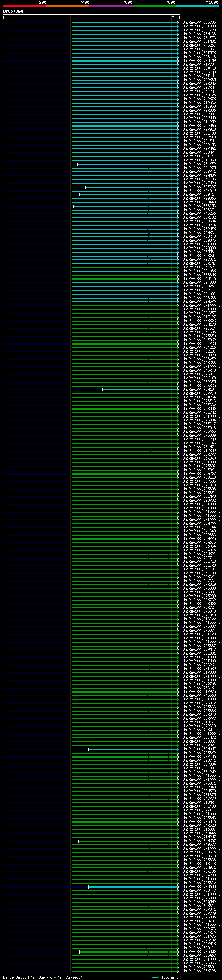Open hit UniRef100_C6TMG1
222x980 pixels.
pyautogui.click(x=199, y=41)
